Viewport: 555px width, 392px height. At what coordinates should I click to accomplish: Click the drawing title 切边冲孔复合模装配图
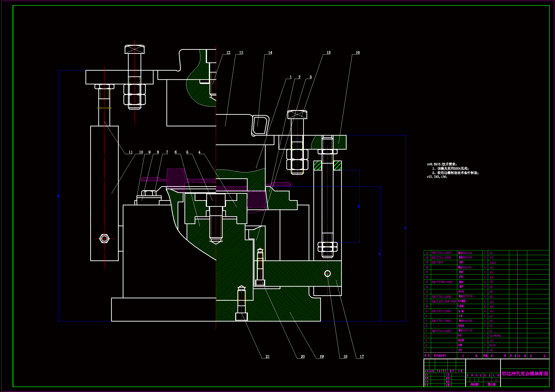(x=525, y=374)
